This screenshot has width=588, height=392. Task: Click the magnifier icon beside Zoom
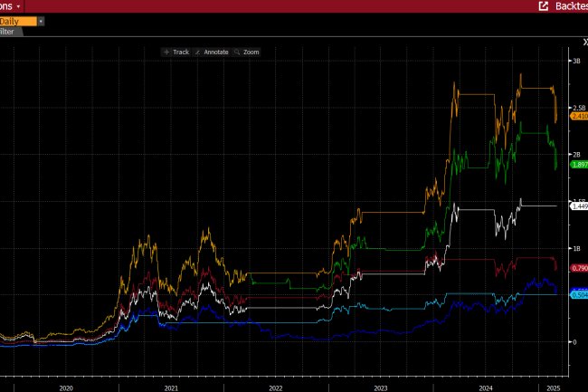pyautogui.click(x=237, y=53)
